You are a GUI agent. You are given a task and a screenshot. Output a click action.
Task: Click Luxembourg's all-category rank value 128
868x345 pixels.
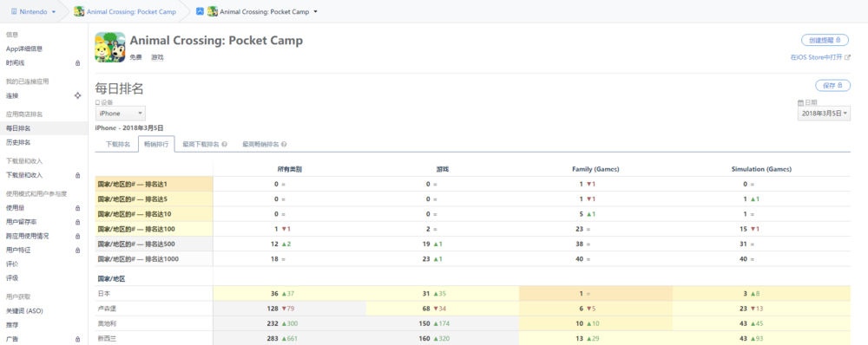click(x=273, y=309)
